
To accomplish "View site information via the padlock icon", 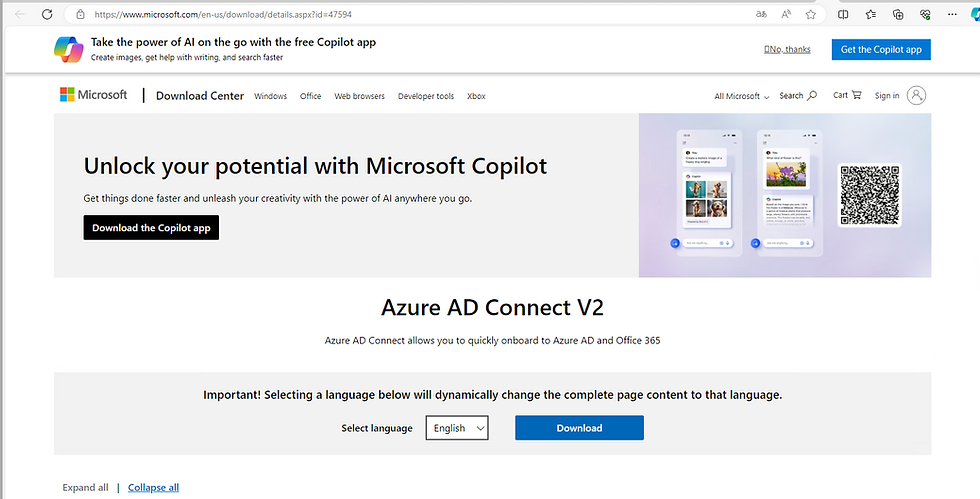I will (x=80, y=14).
